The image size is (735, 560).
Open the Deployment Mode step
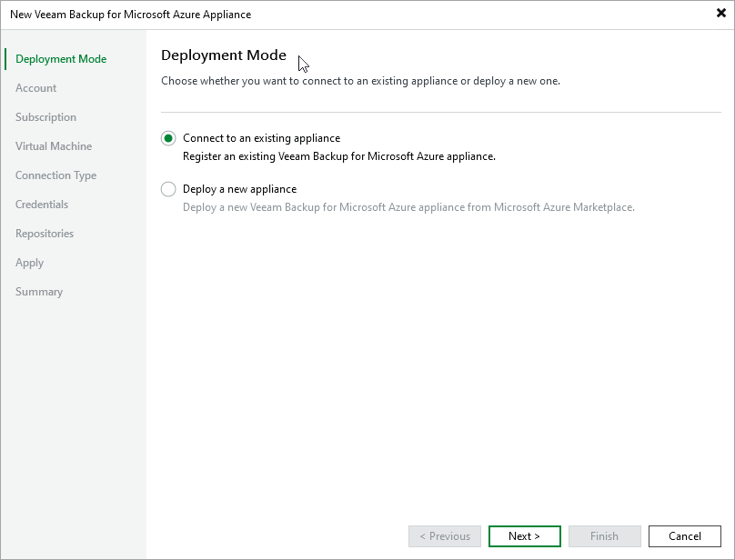click(x=61, y=59)
